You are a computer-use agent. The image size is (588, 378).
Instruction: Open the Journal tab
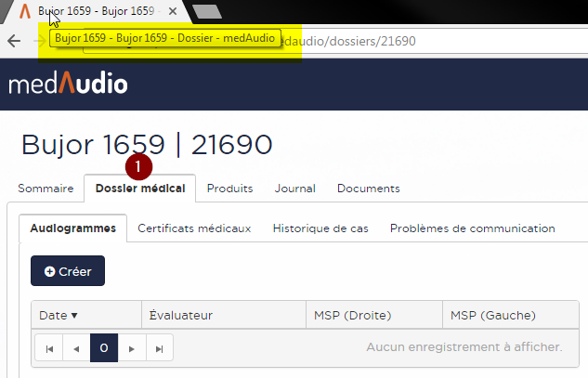[x=294, y=189]
